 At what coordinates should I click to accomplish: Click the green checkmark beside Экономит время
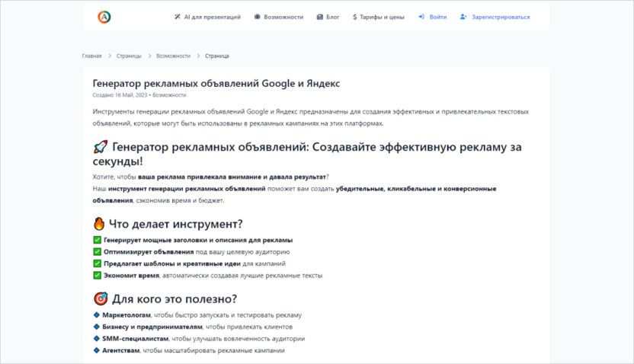point(97,276)
